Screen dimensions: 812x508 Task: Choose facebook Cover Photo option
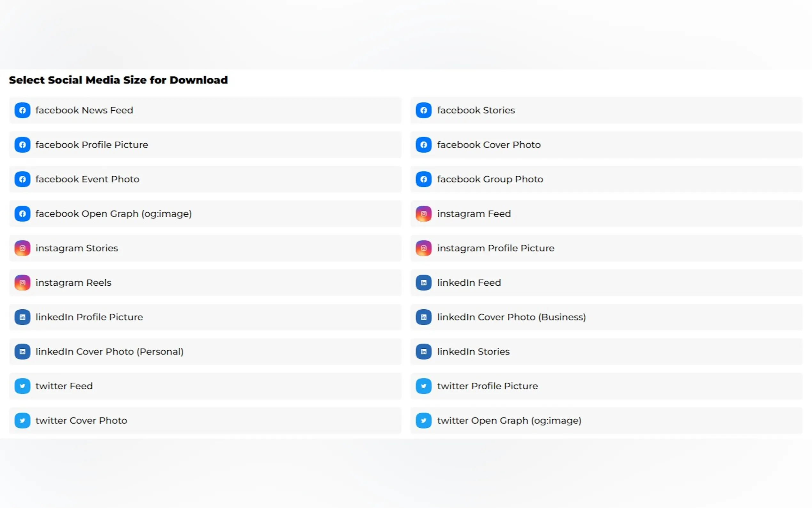coord(488,145)
